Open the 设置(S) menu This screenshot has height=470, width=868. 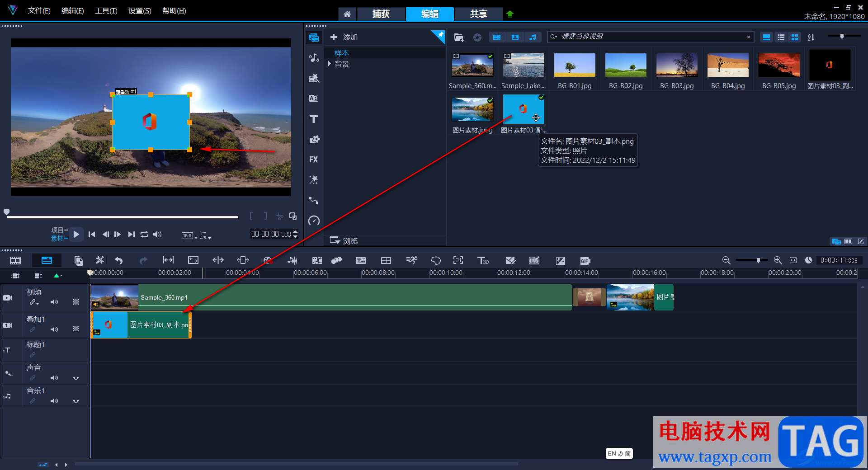[140, 10]
